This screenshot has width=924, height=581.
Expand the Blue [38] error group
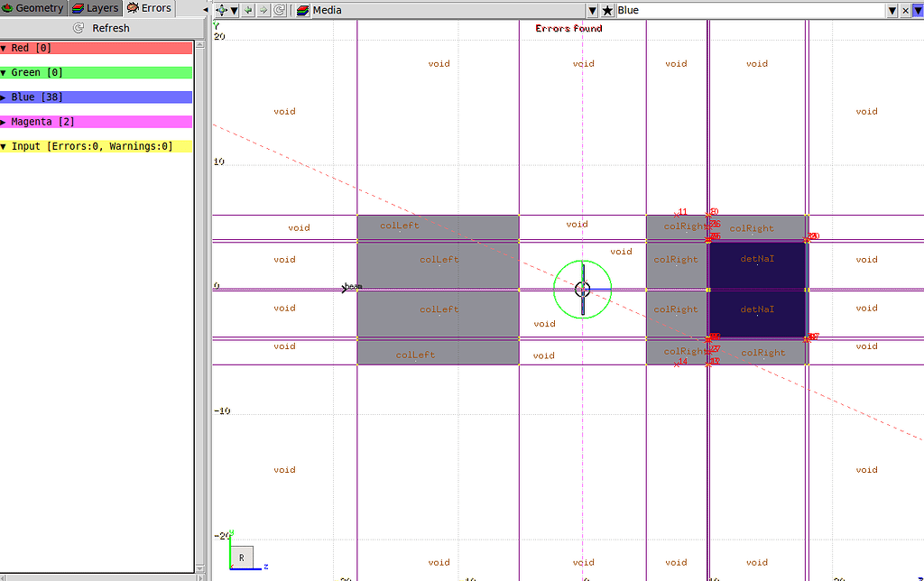[x=5, y=97]
